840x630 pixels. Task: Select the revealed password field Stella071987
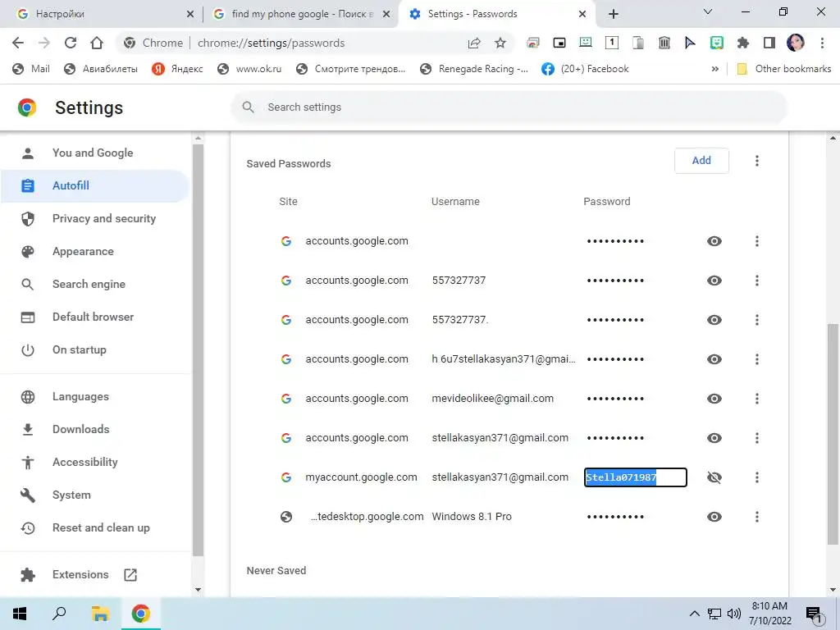point(636,477)
